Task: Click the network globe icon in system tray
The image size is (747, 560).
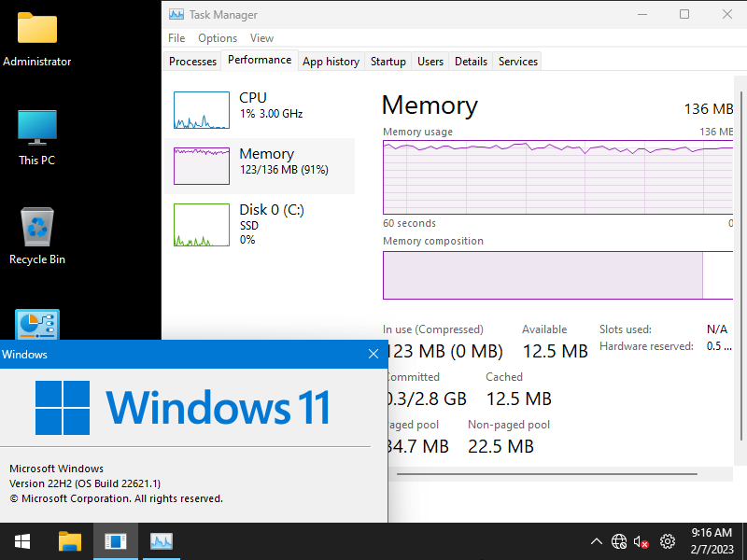Action: (x=618, y=541)
